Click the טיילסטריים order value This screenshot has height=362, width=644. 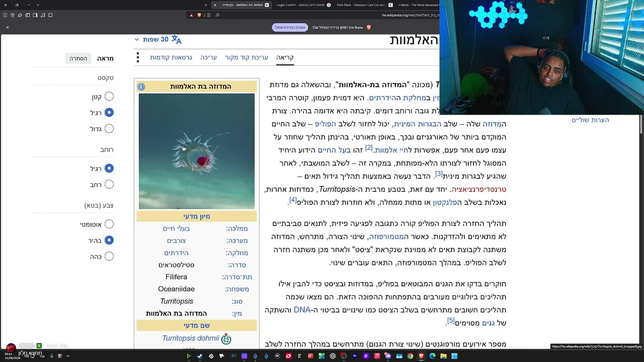[176, 265]
